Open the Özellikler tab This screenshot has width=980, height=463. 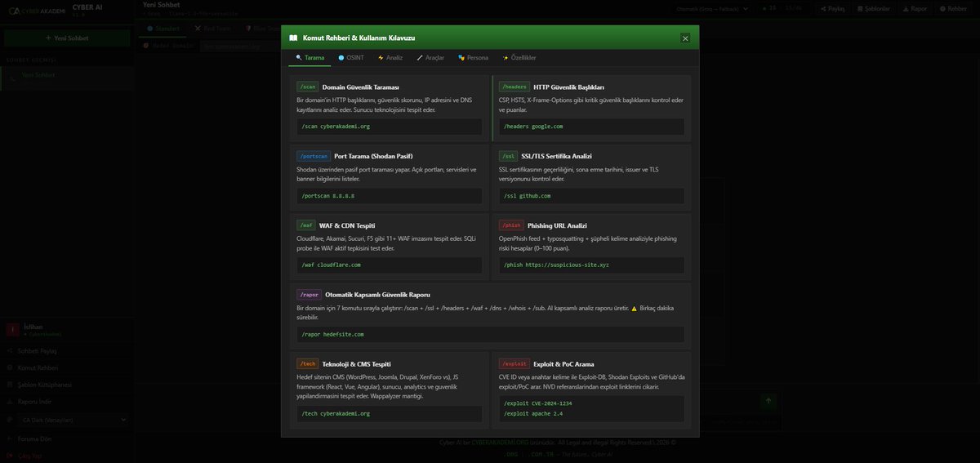tap(519, 58)
